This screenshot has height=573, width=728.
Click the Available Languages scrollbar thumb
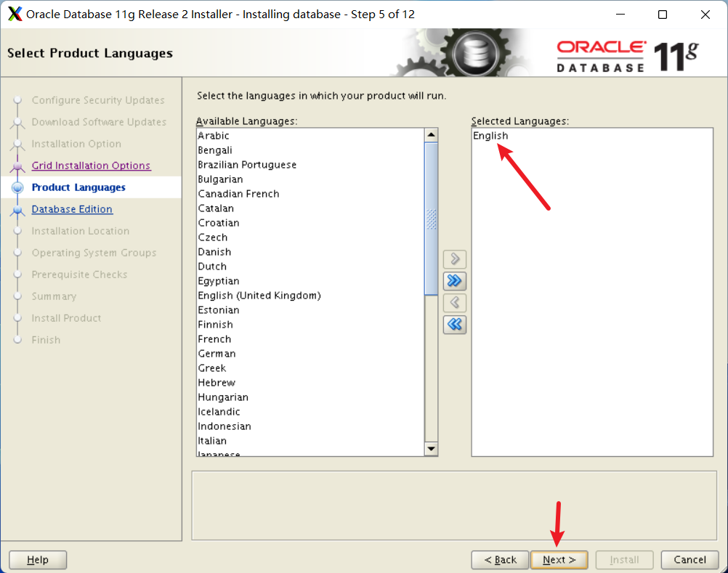432,219
